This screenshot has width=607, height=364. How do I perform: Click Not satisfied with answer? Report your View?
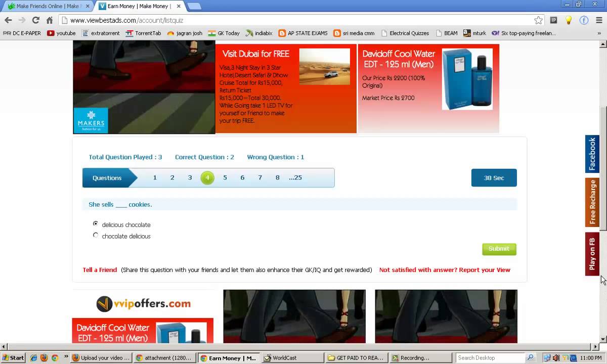tap(445, 270)
